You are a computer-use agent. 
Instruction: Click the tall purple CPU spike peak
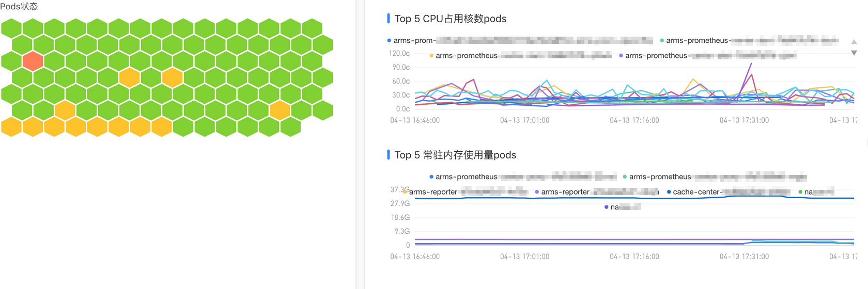pyautogui.click(x=751, y=63)
